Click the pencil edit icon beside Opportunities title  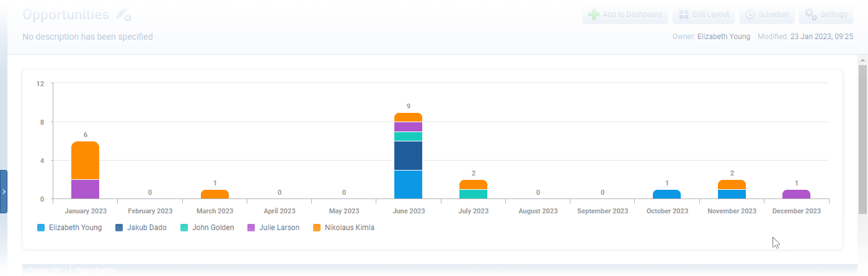pyautogui.click(x=123, y=16)
